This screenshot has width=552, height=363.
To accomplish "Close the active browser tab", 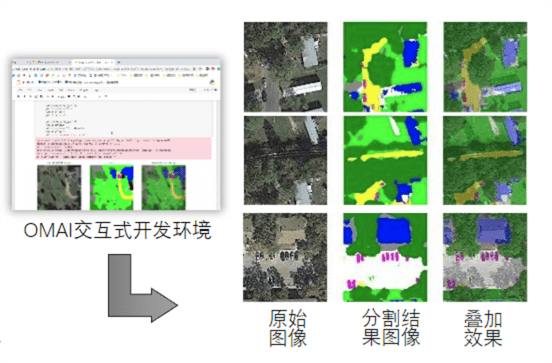I will [x=112, y=62].
